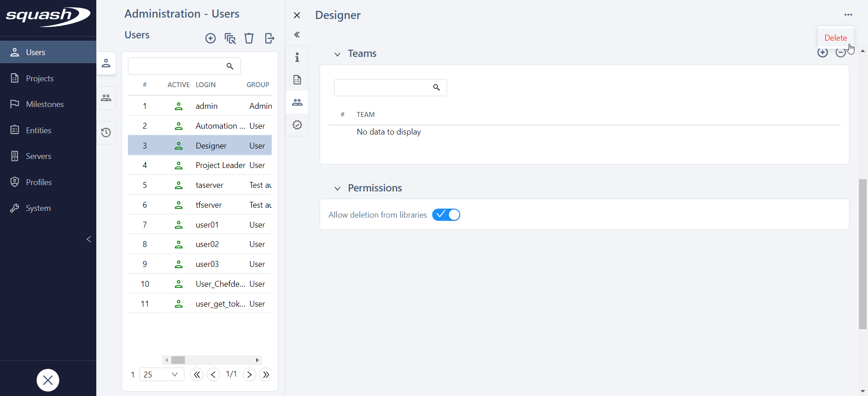Screen dimensions: 868x396
Task: Open the page size dropdown showing 25
Action: [x=161, y=374]
